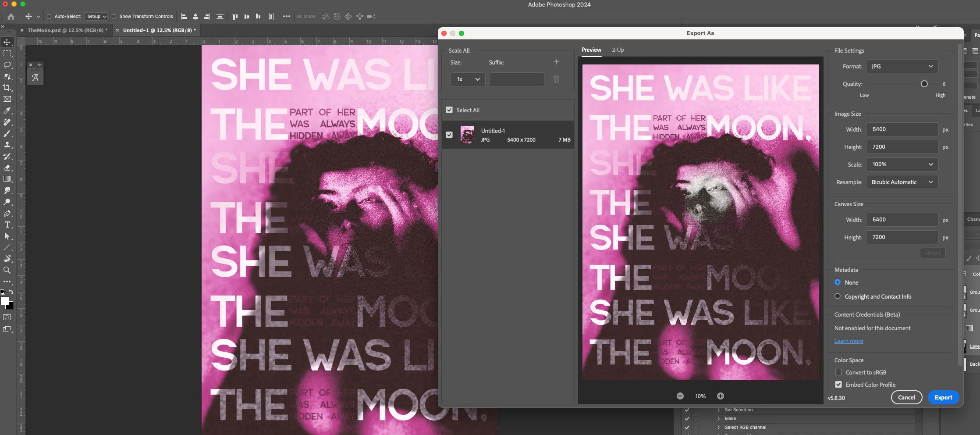980x435 pixels.
Task: Select the Crop tool
Action: click(7, 88)
